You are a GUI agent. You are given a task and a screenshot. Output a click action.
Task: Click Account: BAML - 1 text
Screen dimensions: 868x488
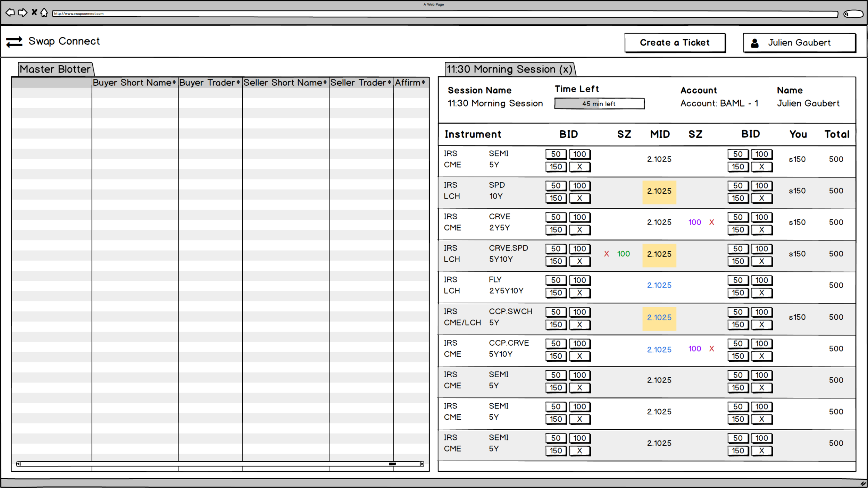pyautogui.click(x=719, y=103)
